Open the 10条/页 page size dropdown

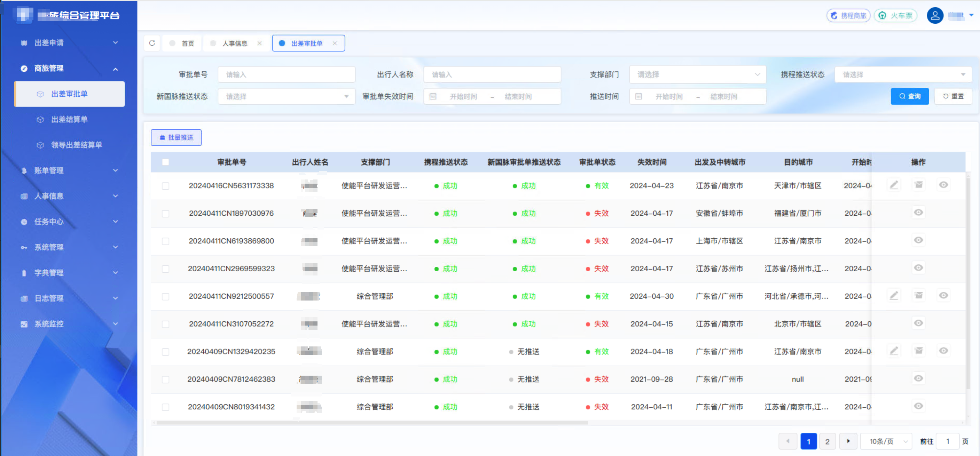click(886, 441)
